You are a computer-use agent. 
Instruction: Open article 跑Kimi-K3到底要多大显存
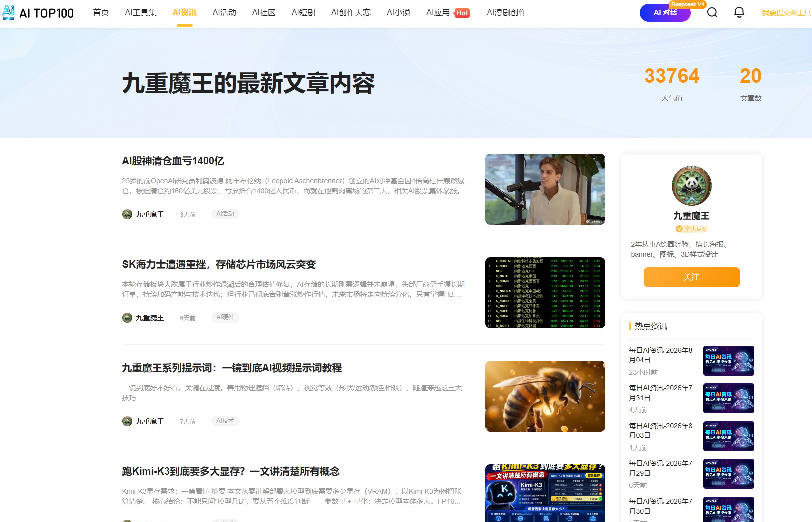coord(231,471)
